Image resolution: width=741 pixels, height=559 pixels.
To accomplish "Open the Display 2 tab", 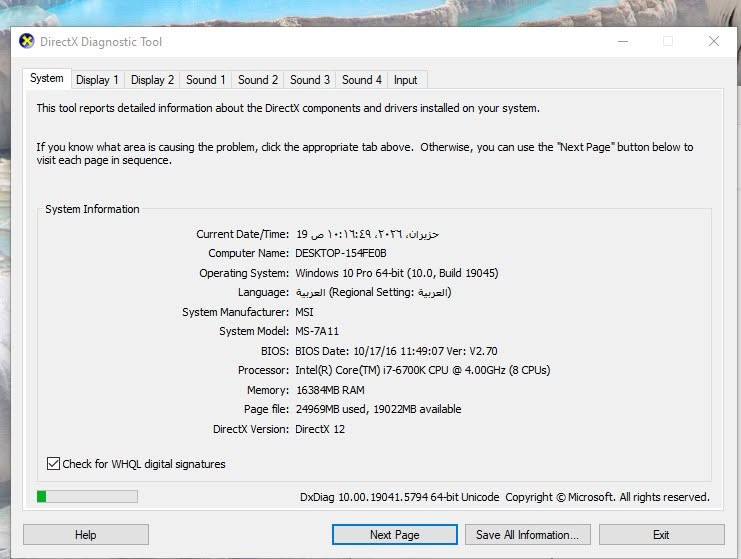I will (152, 80).
